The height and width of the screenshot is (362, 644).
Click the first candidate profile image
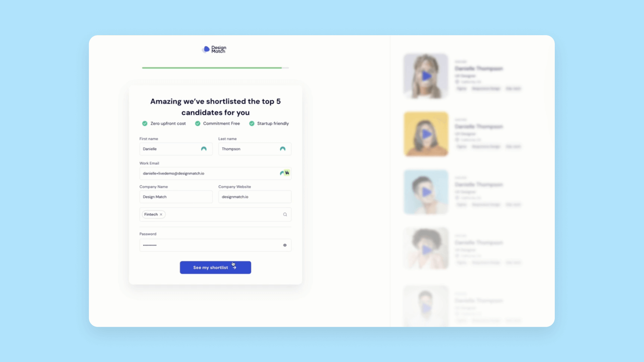point(426,75)
